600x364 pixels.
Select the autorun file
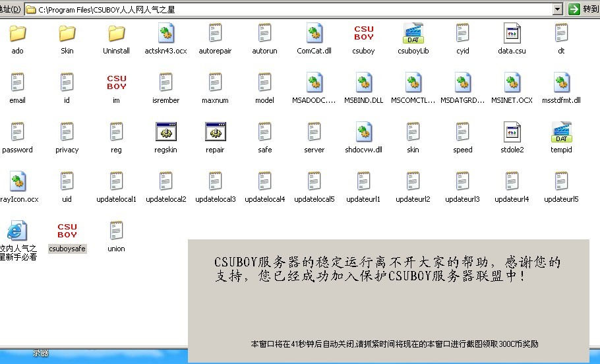(264, 33)
